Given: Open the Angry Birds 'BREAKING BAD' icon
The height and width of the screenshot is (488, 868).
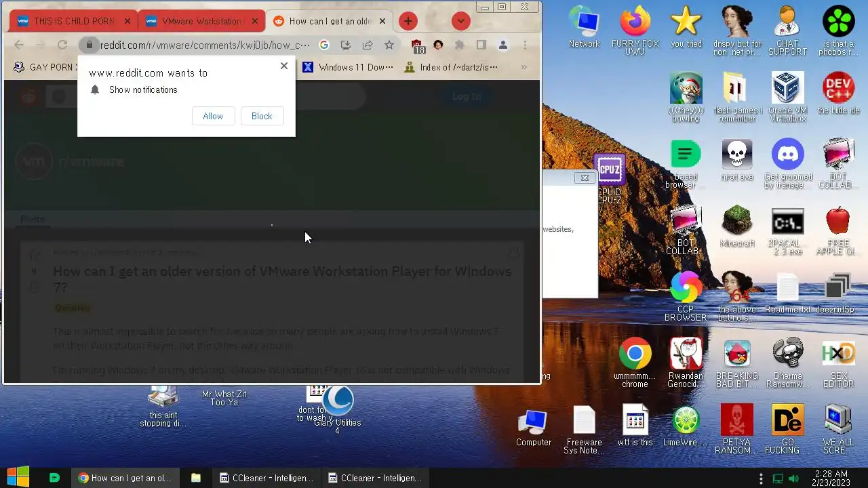Looking at the screenshot, I should coord(736,363).
